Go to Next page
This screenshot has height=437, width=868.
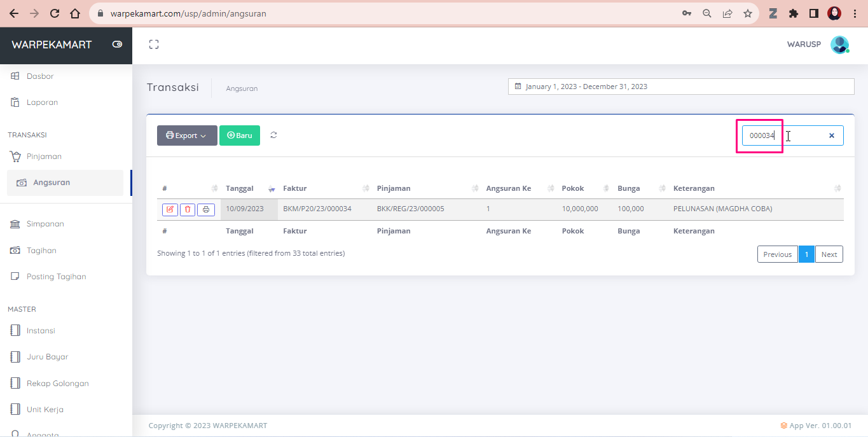829,254
